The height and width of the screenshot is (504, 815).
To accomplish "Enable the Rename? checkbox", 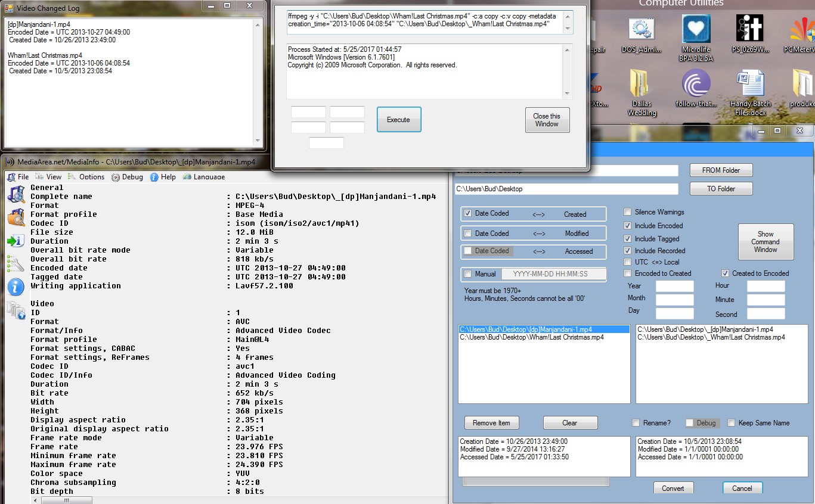I will coord(636,423).
